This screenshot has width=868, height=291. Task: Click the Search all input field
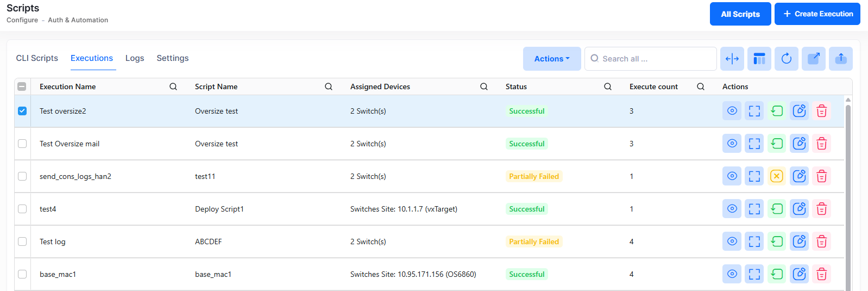(651, 59)
